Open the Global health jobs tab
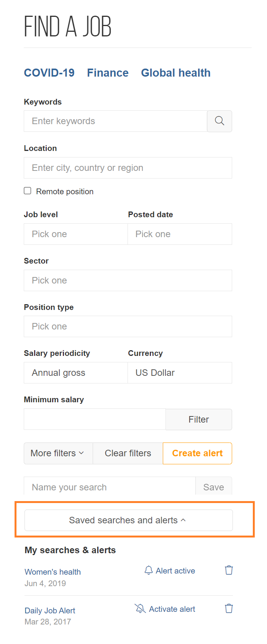267x644 pixels. tap(176, 73)
